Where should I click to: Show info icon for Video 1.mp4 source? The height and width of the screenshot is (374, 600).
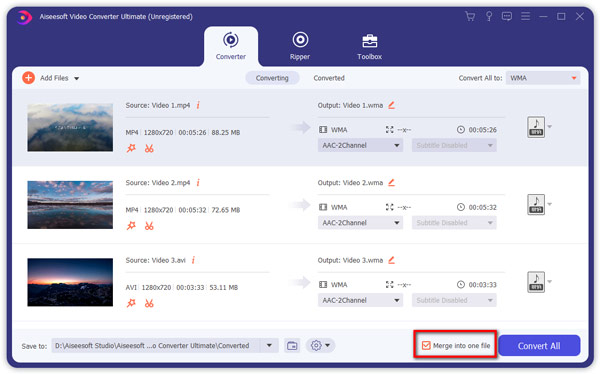tap(198, 105)
